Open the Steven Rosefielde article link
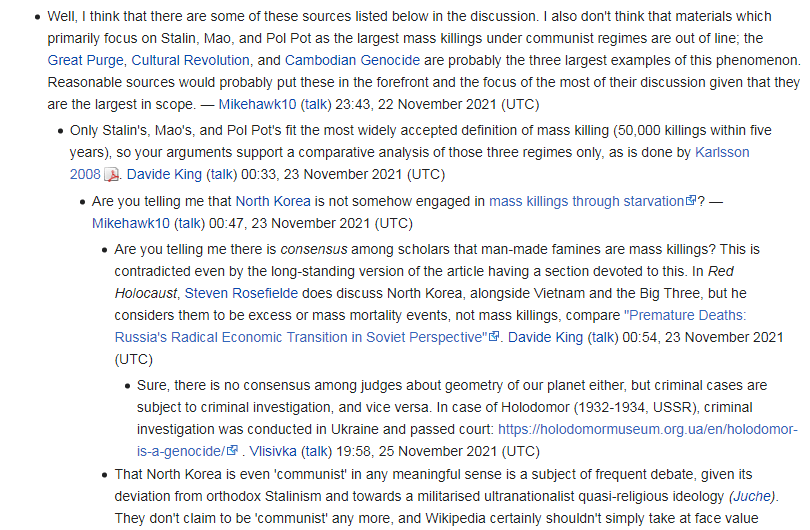810x530 pixels. 241,293
